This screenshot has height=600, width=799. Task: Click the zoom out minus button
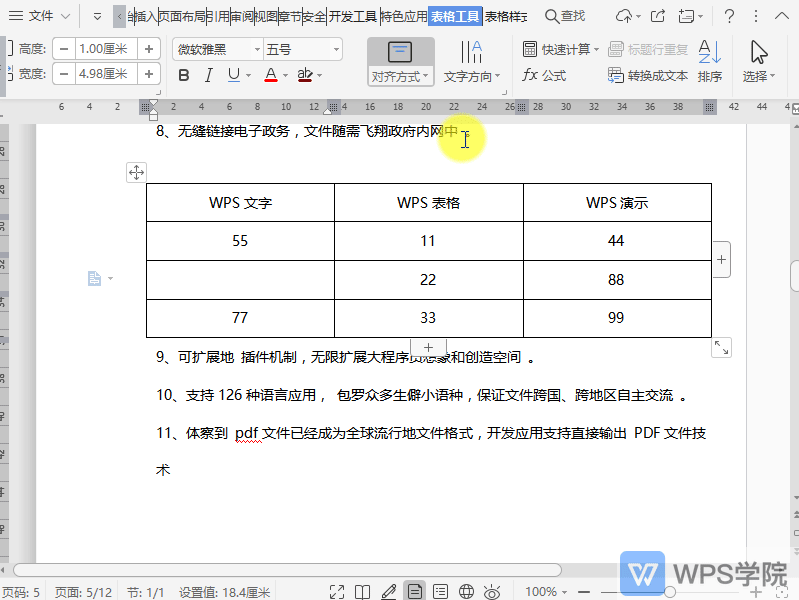(584, 592)
